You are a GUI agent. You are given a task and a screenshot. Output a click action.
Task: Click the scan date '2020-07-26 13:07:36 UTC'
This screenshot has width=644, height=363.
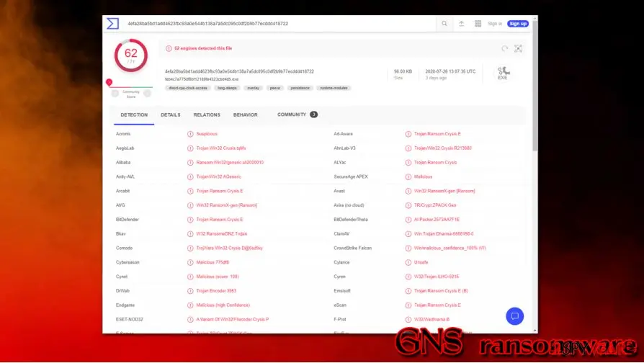450,71
